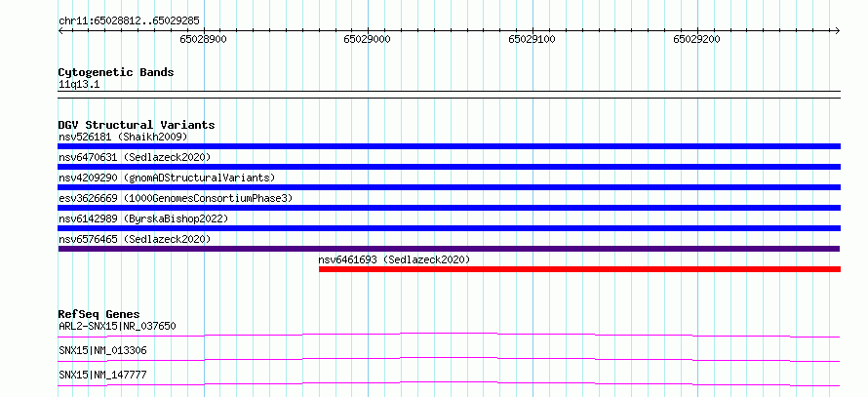Click the blue bar for nsv6142989
Screen dimensions: 868x397
(x=449, y=228)
